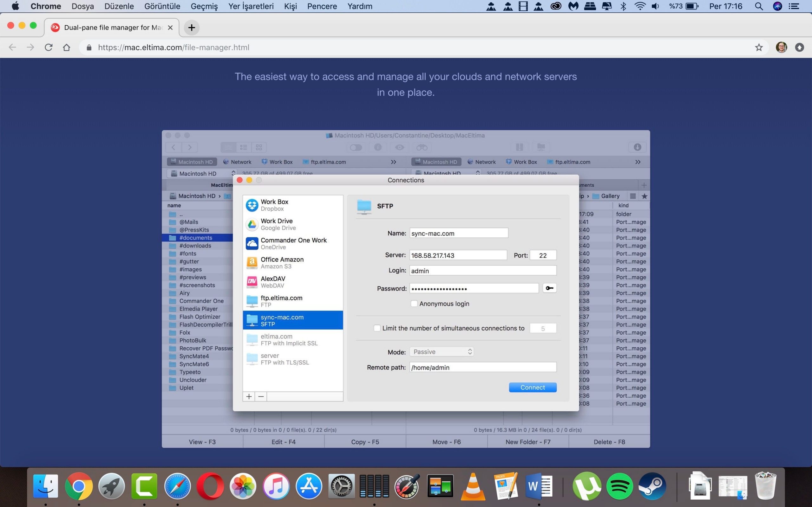Click the password key icon button

coord(549,288)
